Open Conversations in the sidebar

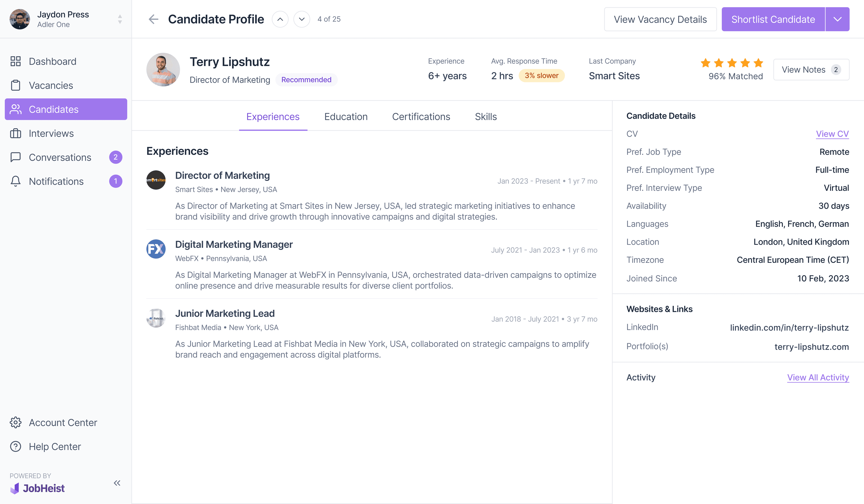click(x=66, y=157)
